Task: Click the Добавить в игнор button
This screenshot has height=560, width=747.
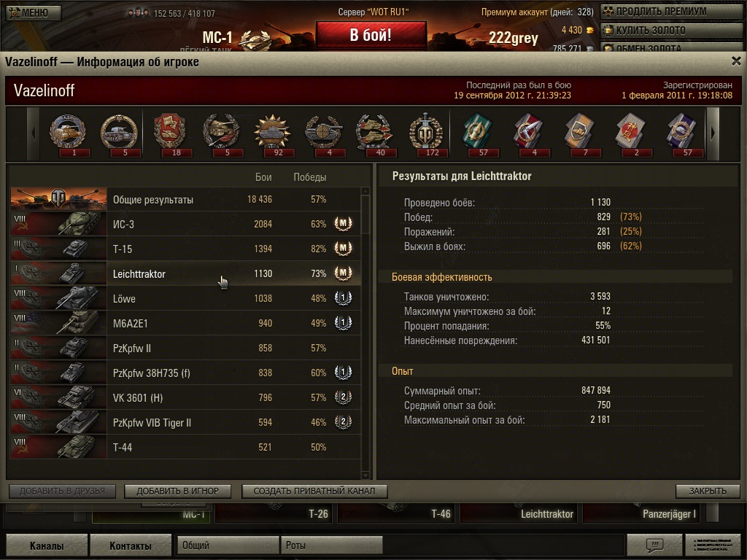Action: pyautogui.click(x=178, y=491)
